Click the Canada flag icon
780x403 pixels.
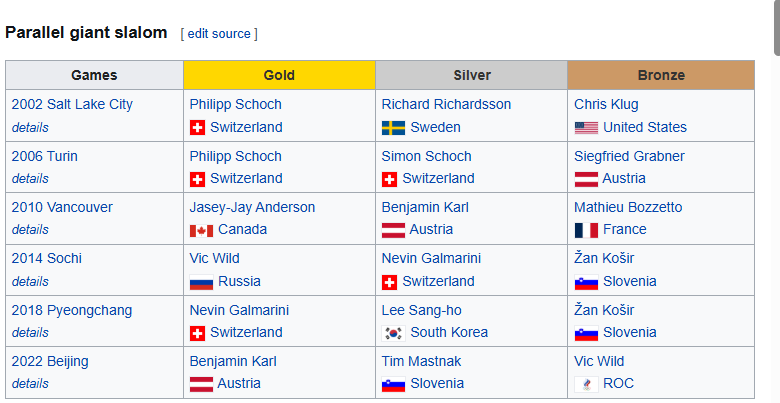(201, 230)
